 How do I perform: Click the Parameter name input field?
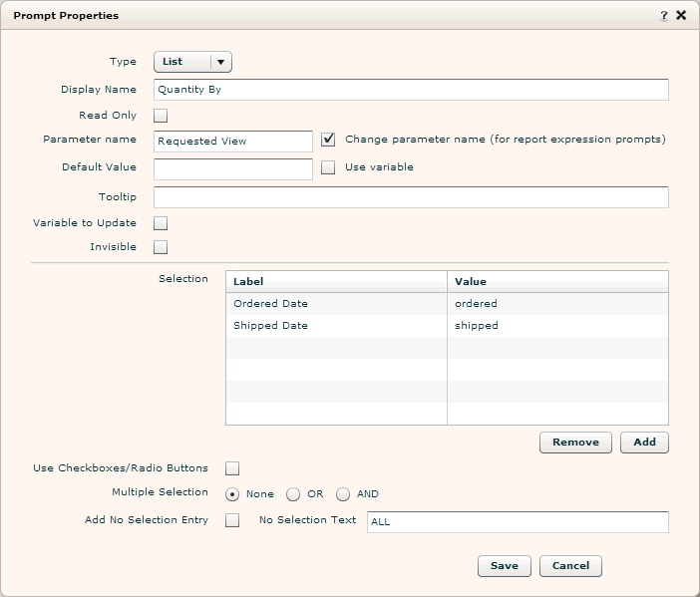tap(233, 141)
